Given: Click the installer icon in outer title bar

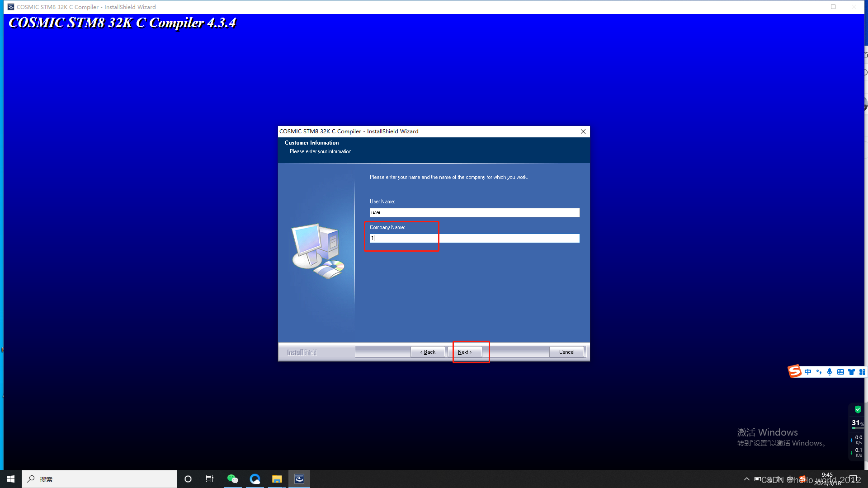Looking at the screenshot, I should click(x=11, y=7).
